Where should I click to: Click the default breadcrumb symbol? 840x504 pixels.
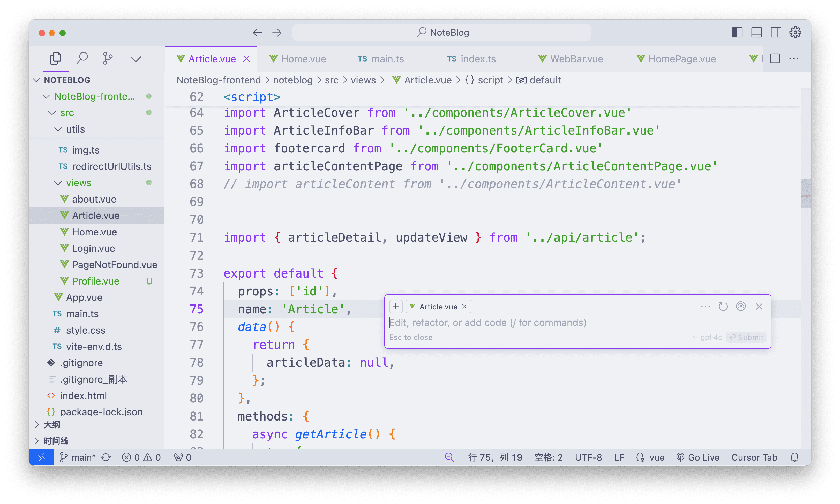point(539,80)
